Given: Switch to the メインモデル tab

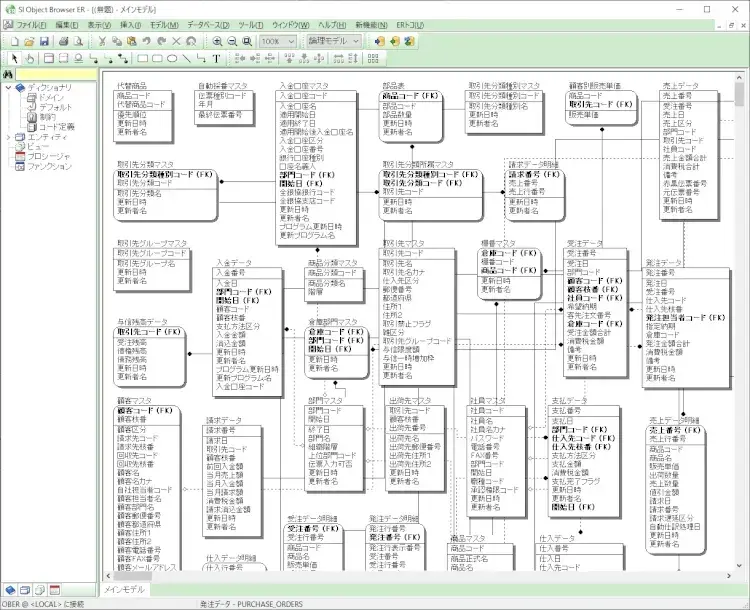Looking at the screenshot, I should click(x=124, y=589).
